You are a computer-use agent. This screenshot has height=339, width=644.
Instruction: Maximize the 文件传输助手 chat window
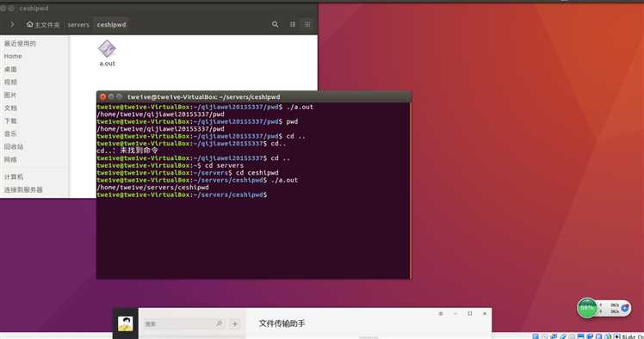pos(470,313)
